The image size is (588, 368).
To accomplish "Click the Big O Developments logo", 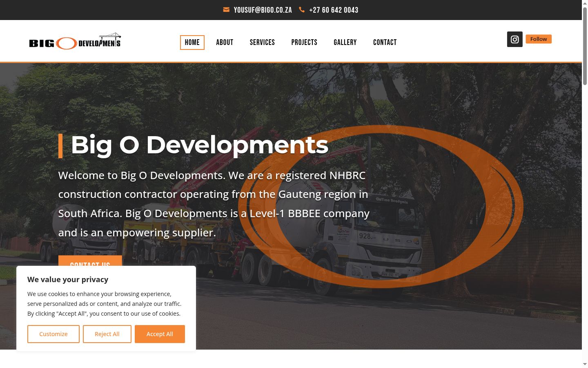I will (x=75, y=42).
